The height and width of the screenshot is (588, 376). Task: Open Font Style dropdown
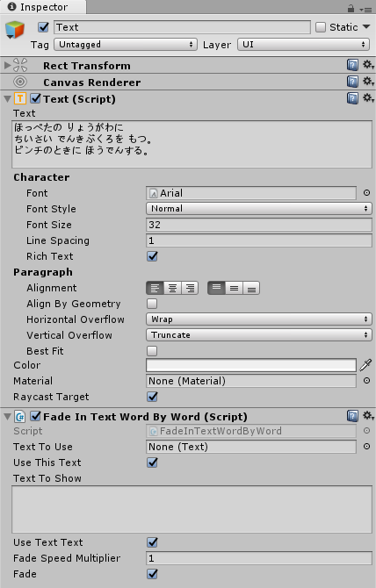[x=259, y=209]
